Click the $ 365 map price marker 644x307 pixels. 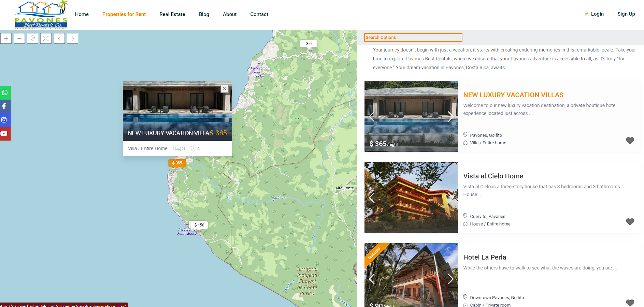(177, 163)
